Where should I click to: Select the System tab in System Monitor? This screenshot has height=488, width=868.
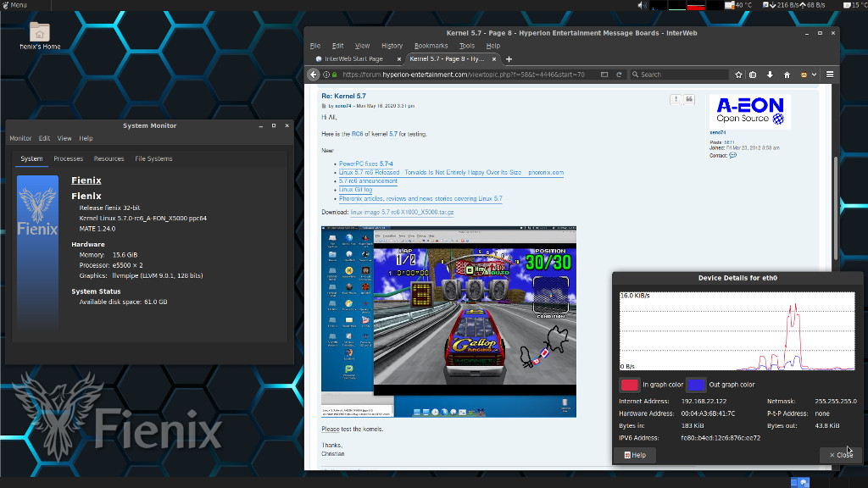31,158
